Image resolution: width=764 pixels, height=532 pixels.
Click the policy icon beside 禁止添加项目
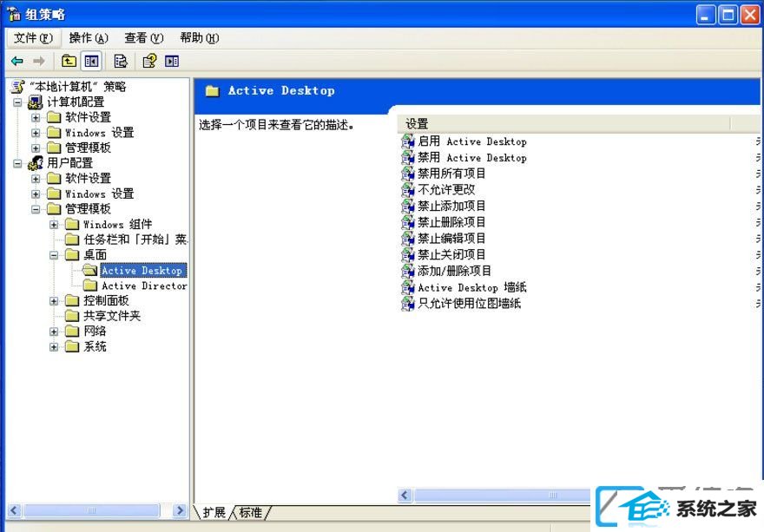[x=407, y=206]
